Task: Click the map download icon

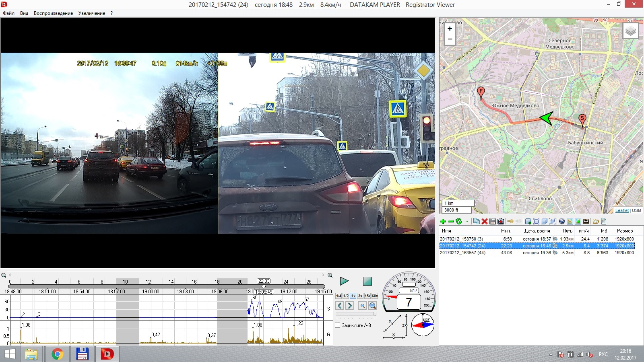Action: (578, 222)
